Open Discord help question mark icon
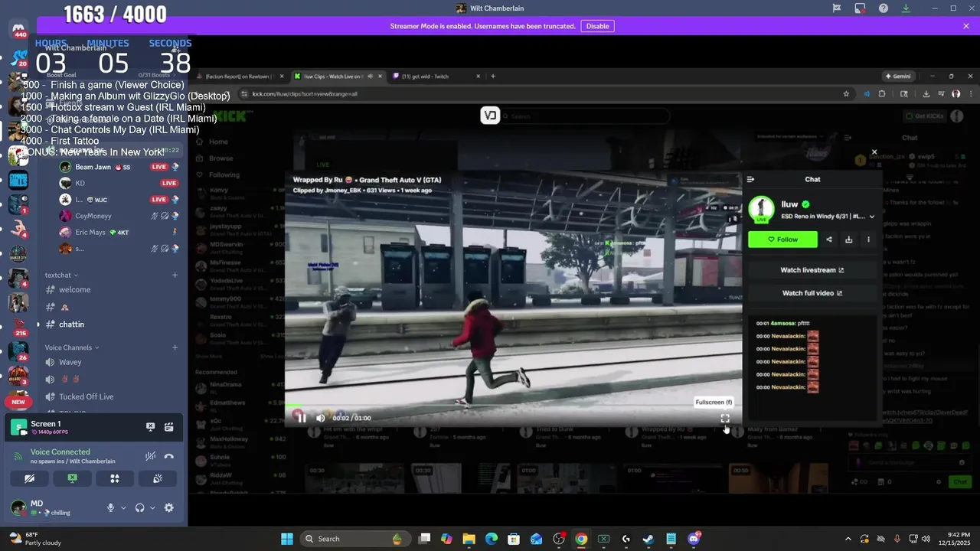This screenshot has height=551, width=980. pyautogui.click(x=884, y=8)
